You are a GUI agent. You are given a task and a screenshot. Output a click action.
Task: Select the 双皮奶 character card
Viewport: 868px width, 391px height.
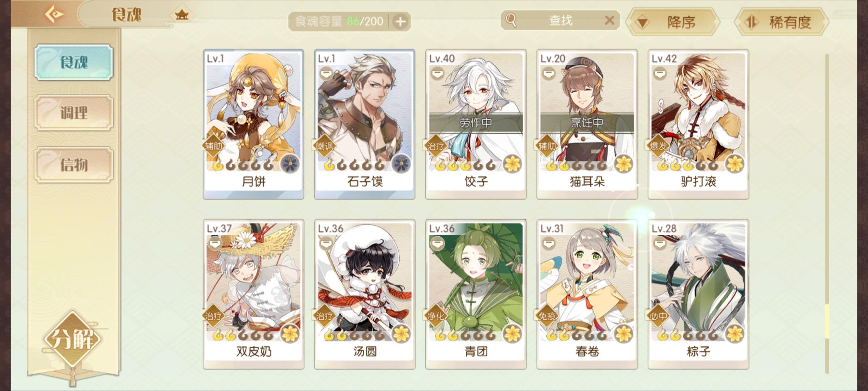pyautogui.click(x=254, y=294)
